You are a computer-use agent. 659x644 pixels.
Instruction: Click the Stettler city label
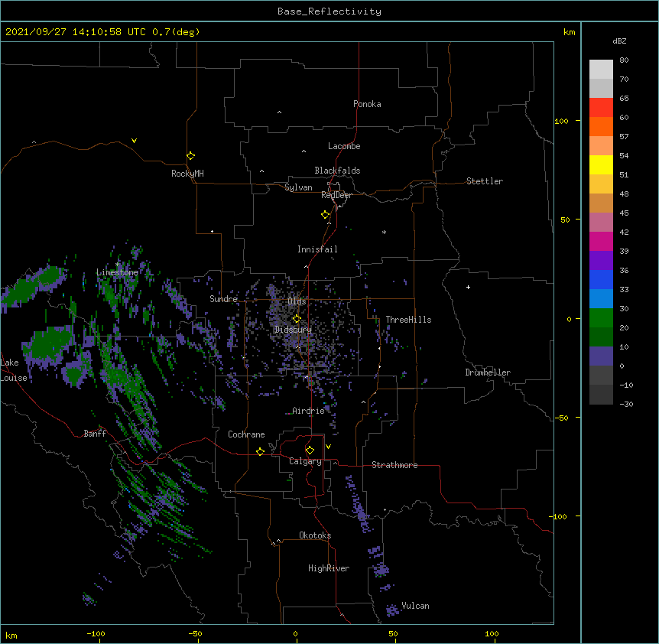pyautogui.click(x=485, y=181)
